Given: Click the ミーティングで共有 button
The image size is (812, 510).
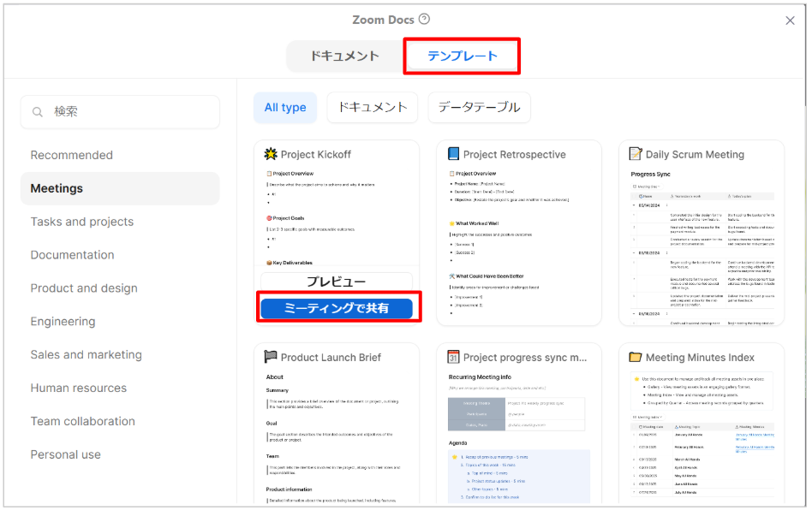Looking at the screenshot, I should pyautogui.click(x=337, y=308).
